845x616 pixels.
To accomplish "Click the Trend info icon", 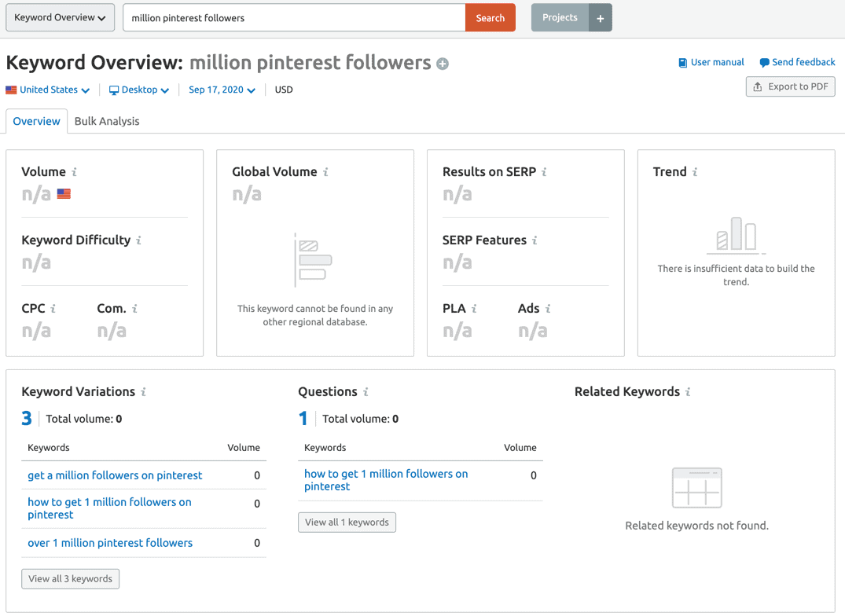I will pos(695,172).
